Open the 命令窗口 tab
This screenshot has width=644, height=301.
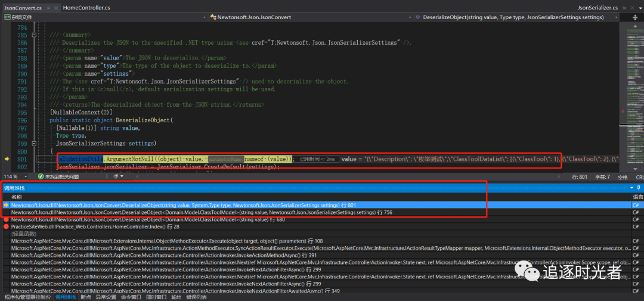pos(131,297)
